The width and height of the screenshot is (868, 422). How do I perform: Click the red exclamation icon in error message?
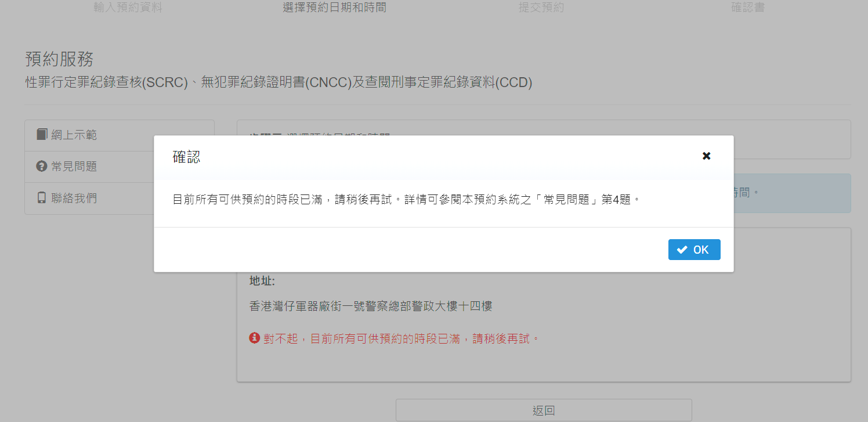point(254,338)
